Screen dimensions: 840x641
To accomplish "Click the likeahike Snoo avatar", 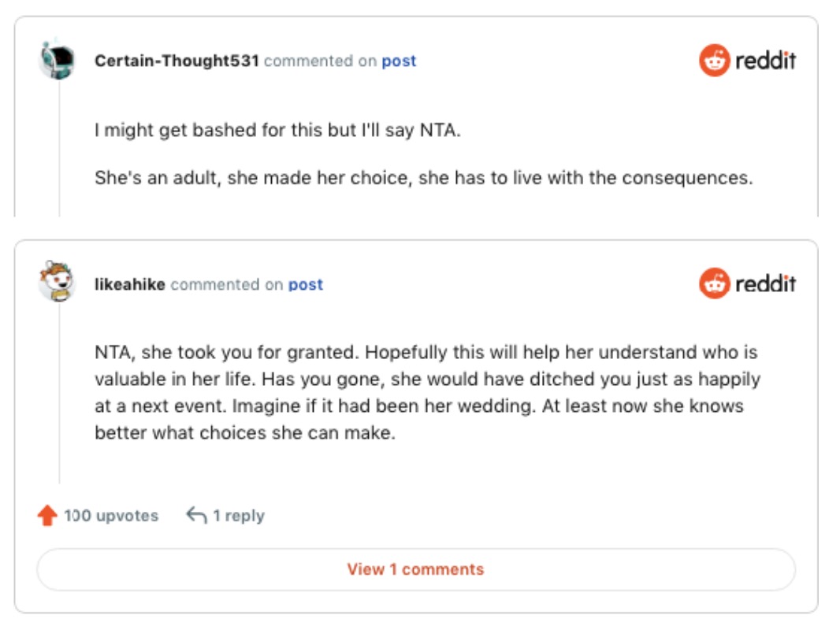I will pos(57,282).
